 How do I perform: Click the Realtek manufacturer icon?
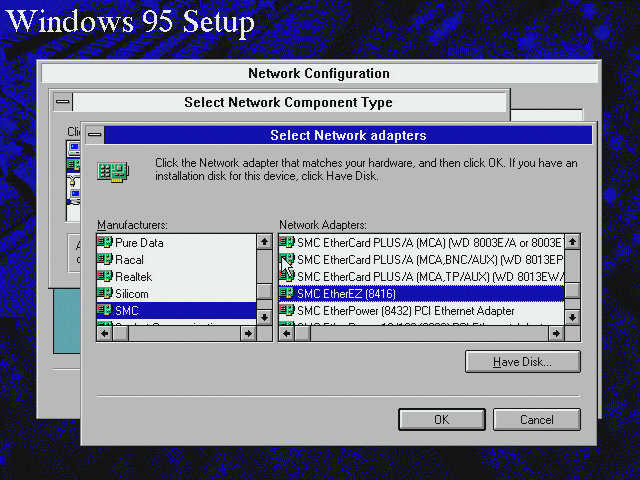(104, 276)
